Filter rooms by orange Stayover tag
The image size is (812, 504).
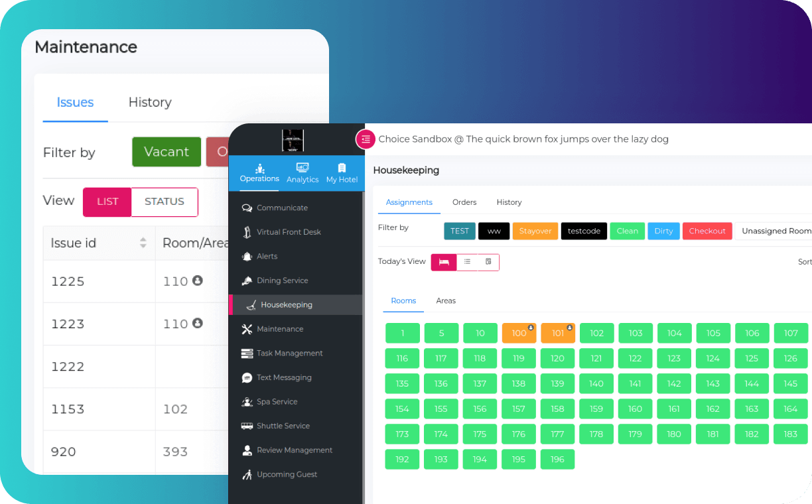tap(535, 231)
